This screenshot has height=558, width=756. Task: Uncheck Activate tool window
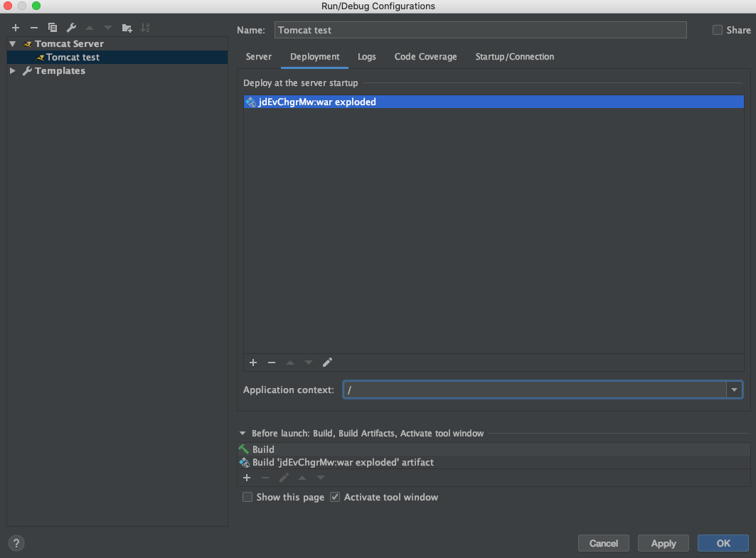335,497
